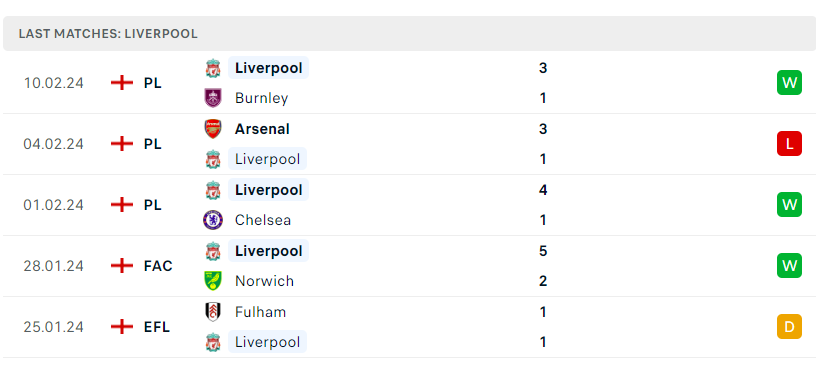The width and height of the screenshot is (816, 369).
Task: Click the Arsenal club crest
Action: click(213, 129)
